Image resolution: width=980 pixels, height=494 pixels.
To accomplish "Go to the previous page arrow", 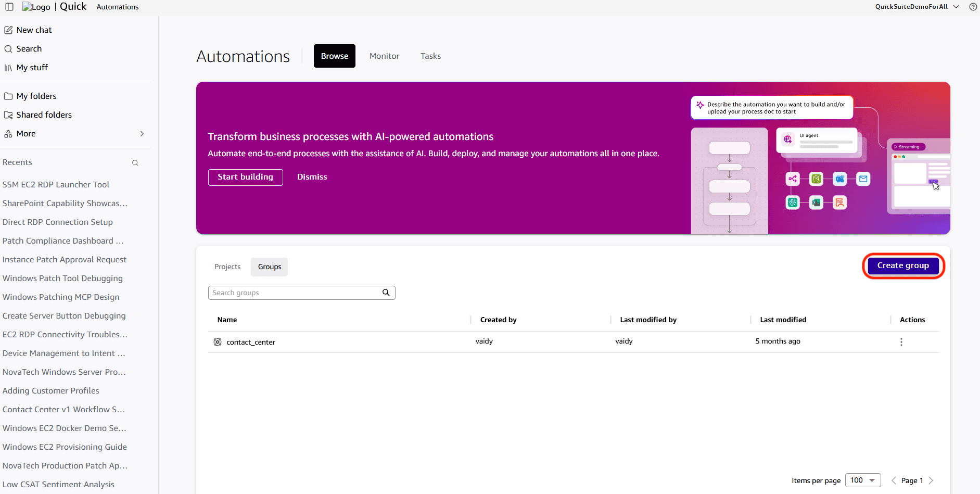I will click(894, 480).
